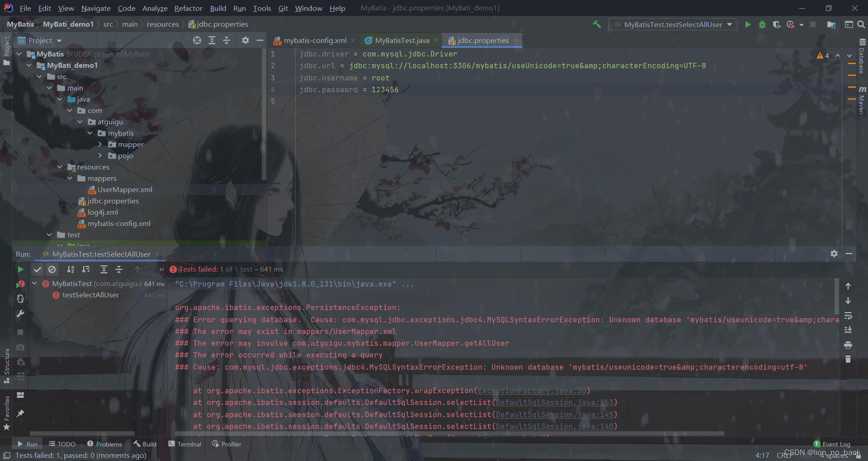Switch to mybatis-config.xml editor tab
Viewport: 868px width, 461px height.
tap(315, 40)
